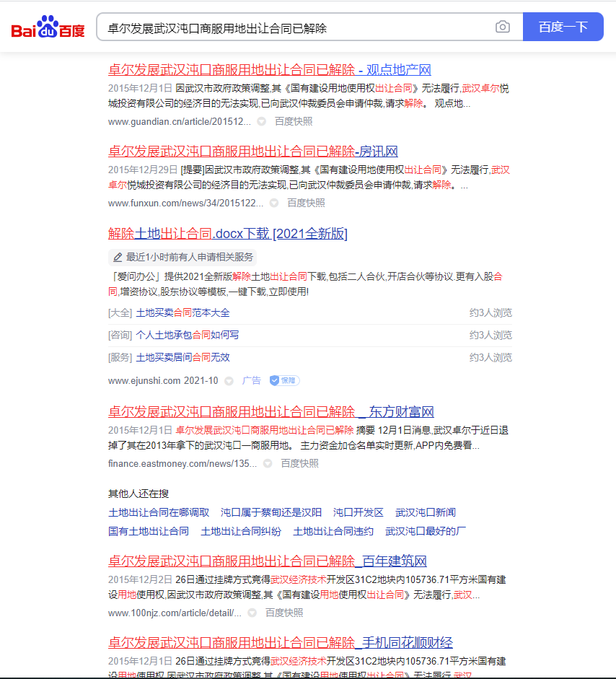Expand dropdown arrow next to finance.eastmoney.com URL
This screenshot has height=679, width=616.
coord(268,464)
